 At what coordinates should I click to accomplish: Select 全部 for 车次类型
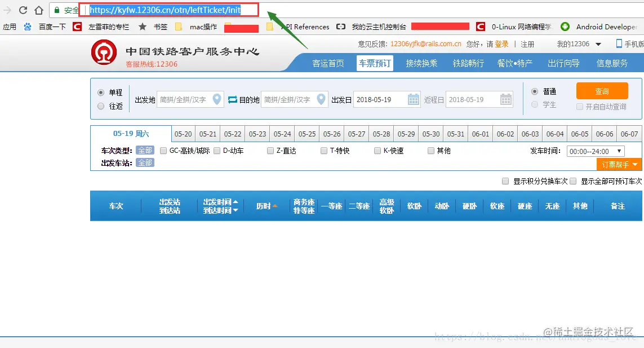click(145, 151)
